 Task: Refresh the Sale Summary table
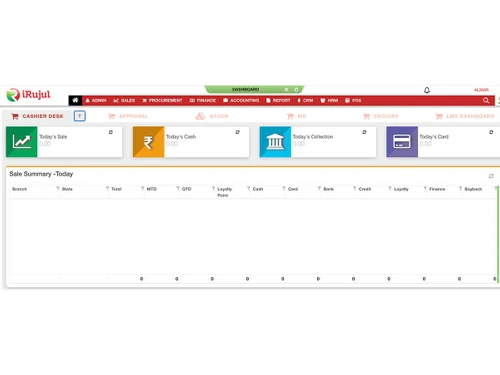click(x=491, y=176)
